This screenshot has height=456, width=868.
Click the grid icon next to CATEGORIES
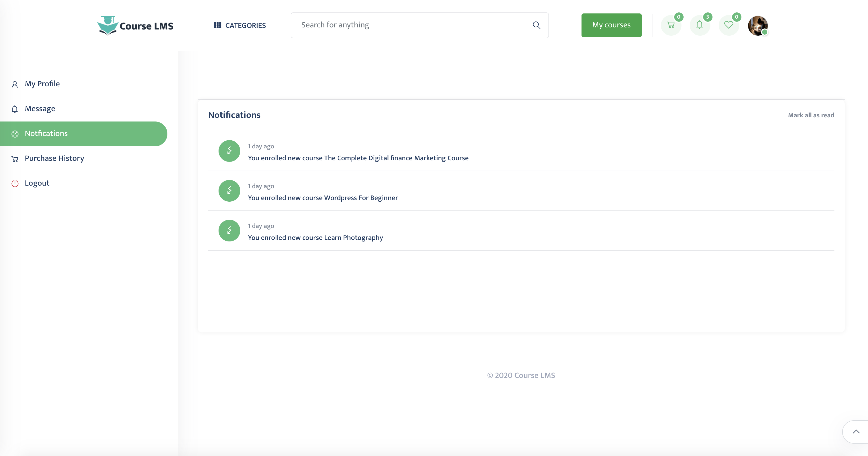pyautogui.click(x=217, y=25)
